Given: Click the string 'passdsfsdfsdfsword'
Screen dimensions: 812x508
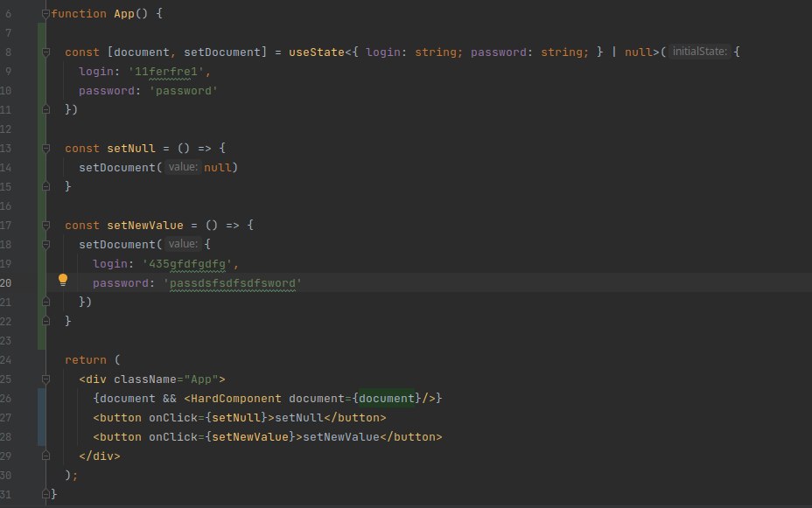Looking at the screenshot, I should 232,283.
